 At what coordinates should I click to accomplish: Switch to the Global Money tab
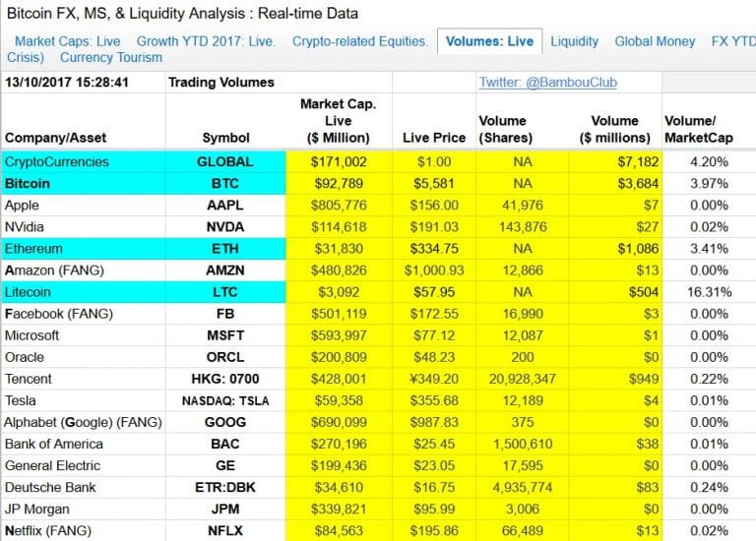point(655,41)
